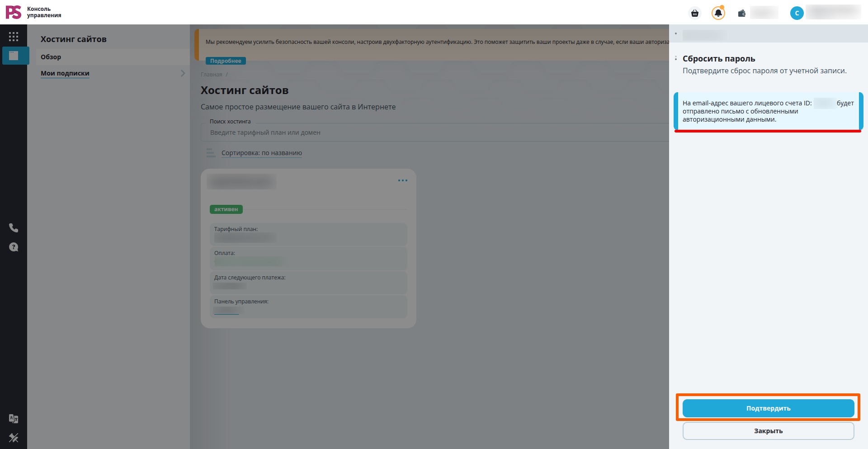Open the Сортировка: по названию dropdown
The width and height of the screenshot is (868, 449).
262,153
